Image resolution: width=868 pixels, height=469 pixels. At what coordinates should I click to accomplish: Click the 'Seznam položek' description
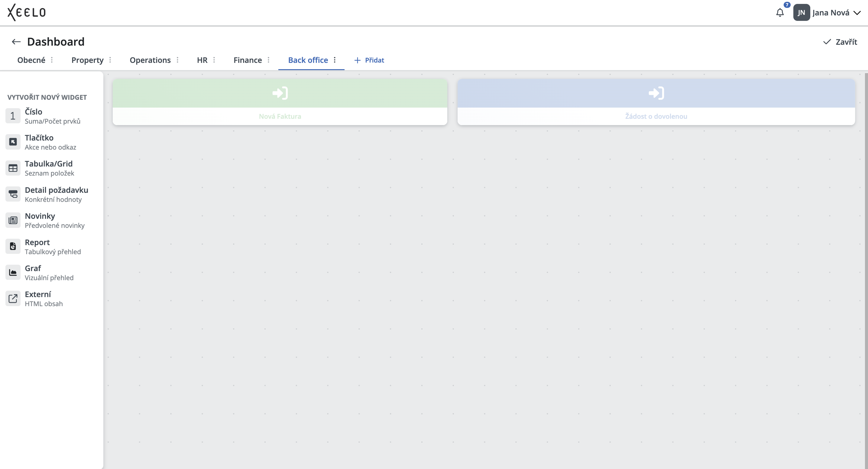50,173
